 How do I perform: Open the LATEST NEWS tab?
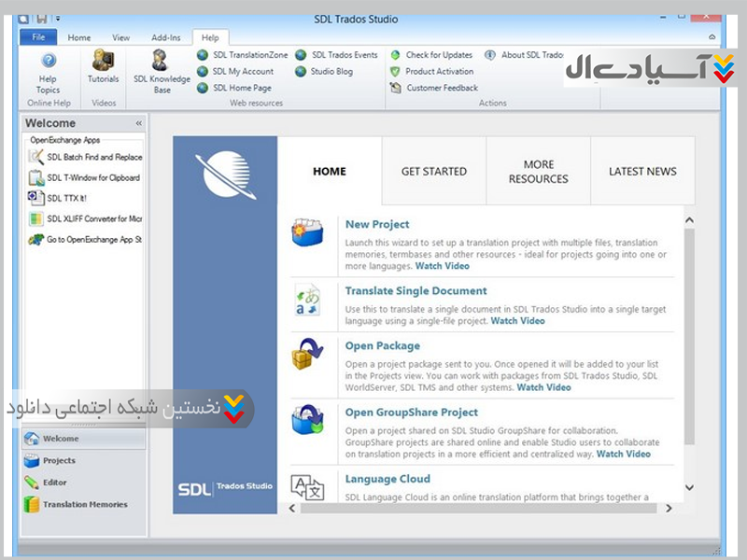(x=642, y=172)
